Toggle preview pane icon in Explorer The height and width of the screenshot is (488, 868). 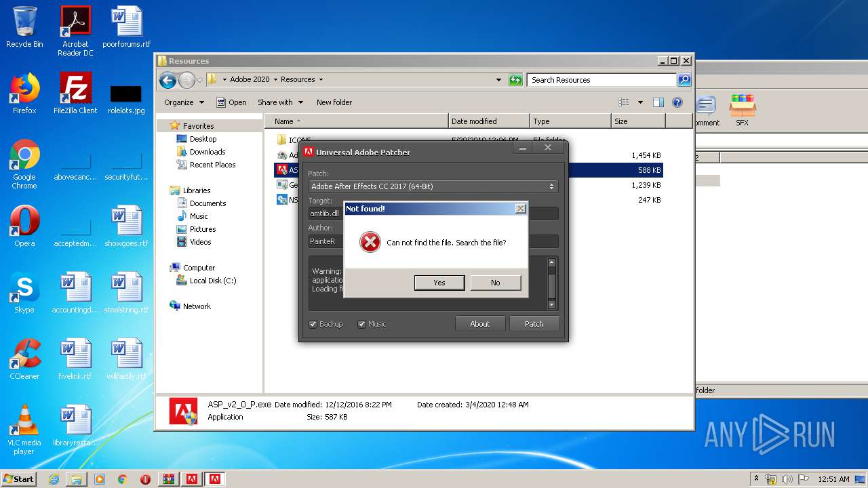[658, 102]
